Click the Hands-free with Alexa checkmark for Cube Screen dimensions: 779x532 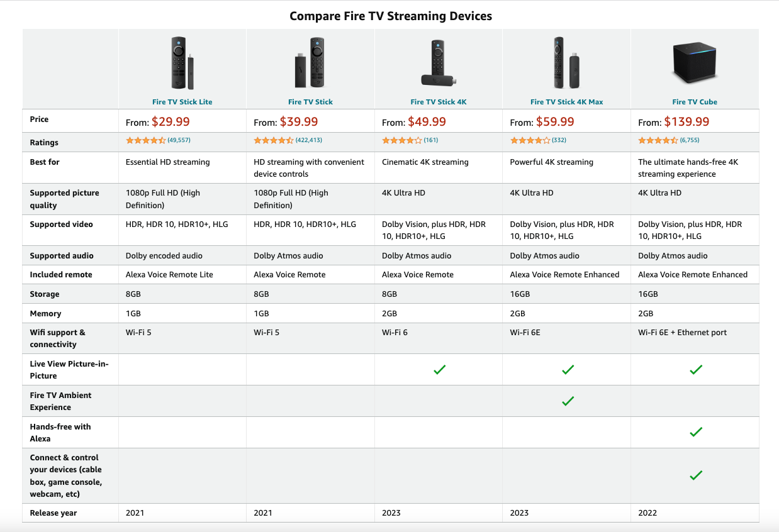pos(695,433)
